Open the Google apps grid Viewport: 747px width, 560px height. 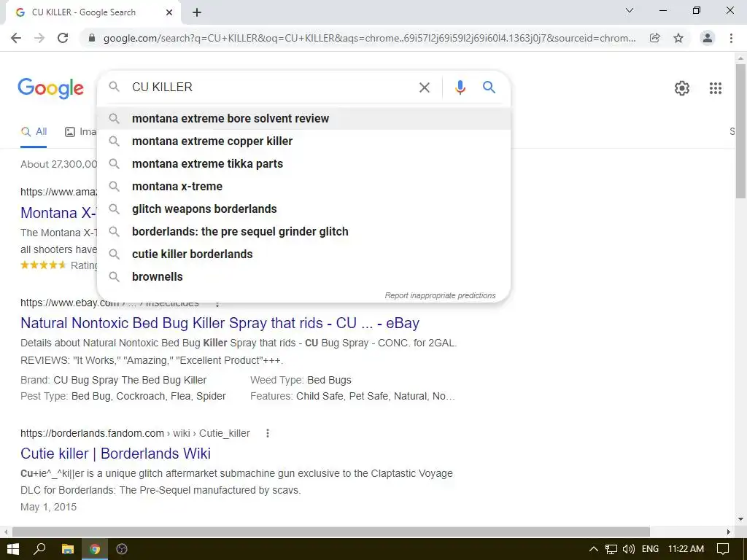coord(715,88)
